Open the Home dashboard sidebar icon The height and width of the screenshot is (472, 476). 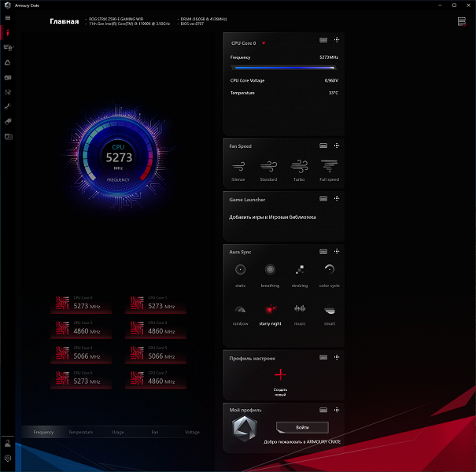coord(8,32)
